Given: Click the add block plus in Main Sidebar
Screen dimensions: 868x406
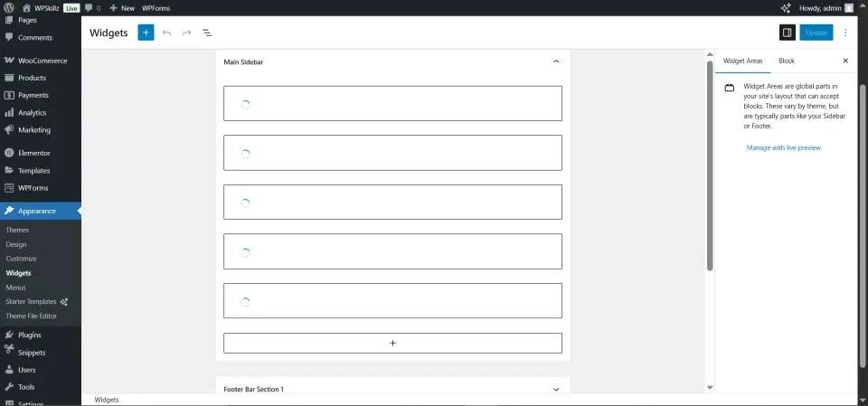Looking at the screenshot, I should 392,343.
